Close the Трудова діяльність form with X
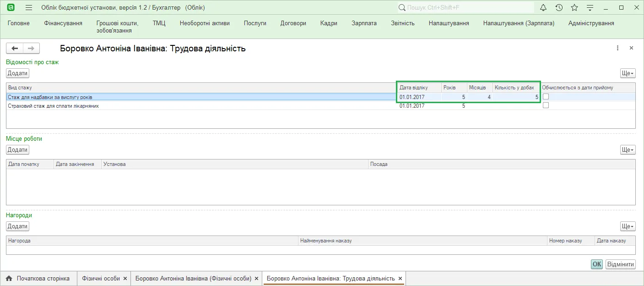 point(631,48)
